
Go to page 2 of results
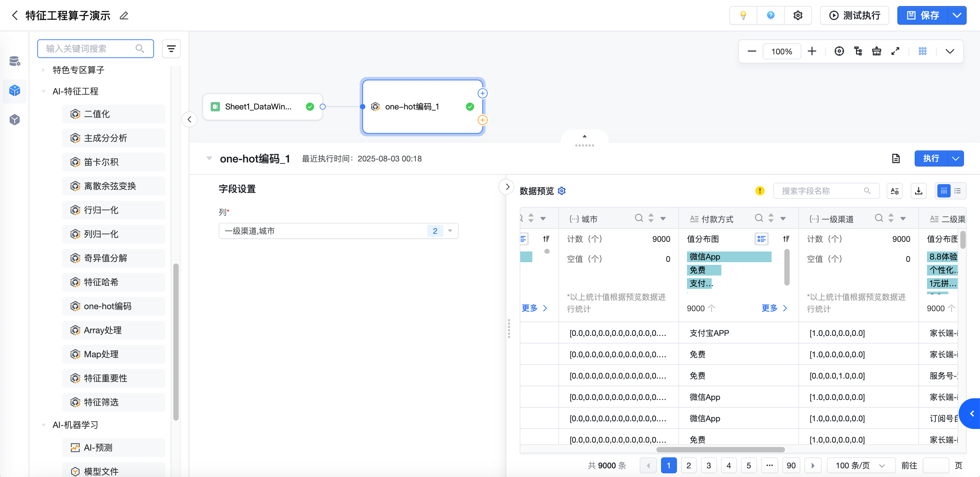click(688, 465)
